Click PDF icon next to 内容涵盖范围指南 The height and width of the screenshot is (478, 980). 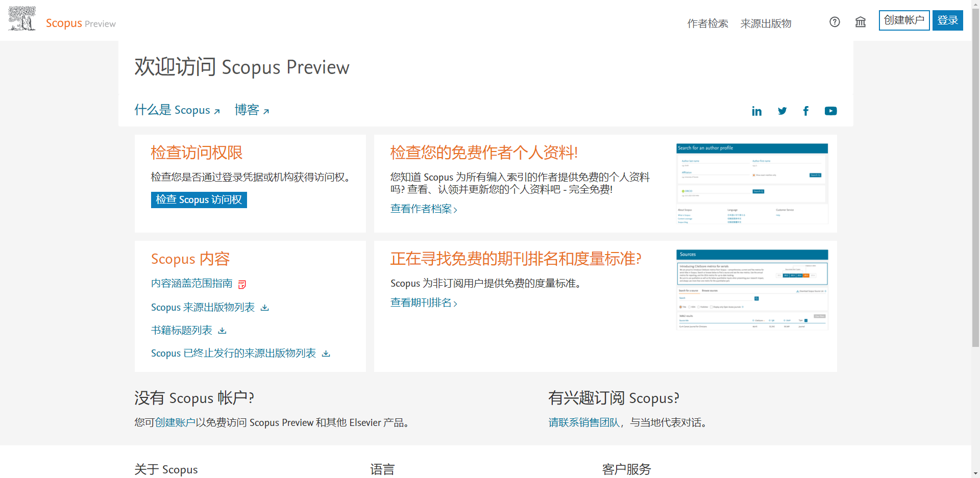click(x=242, y=284)
